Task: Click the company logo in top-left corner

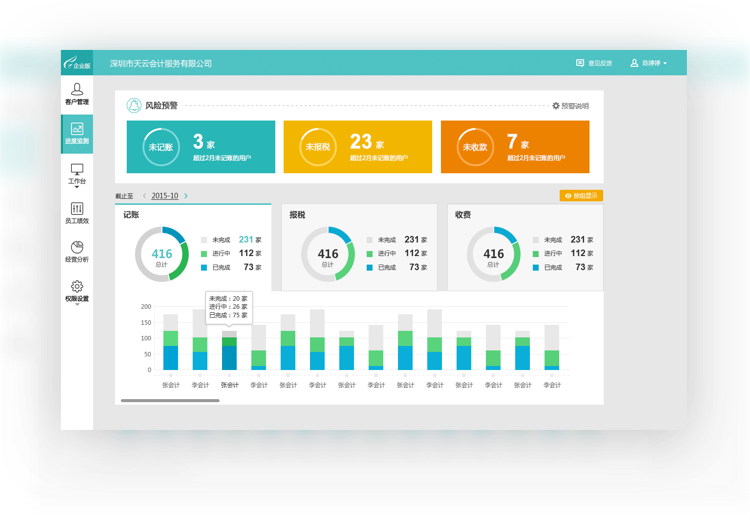Action: click(x=76, y=63)
